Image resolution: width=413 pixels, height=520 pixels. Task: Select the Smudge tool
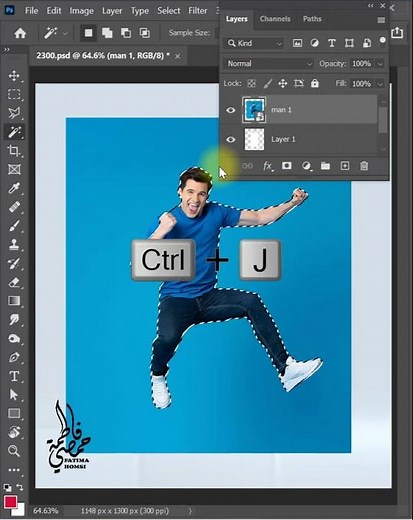click(14, 319)
